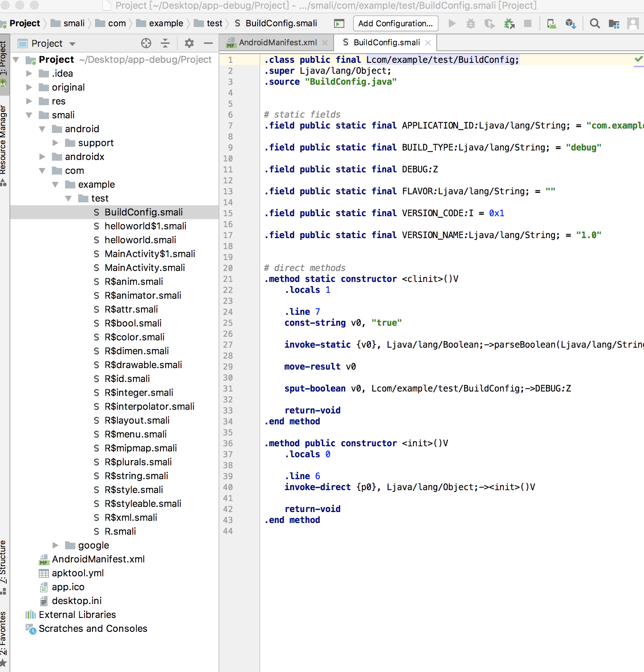Open the Project panel settings gear

189,43
